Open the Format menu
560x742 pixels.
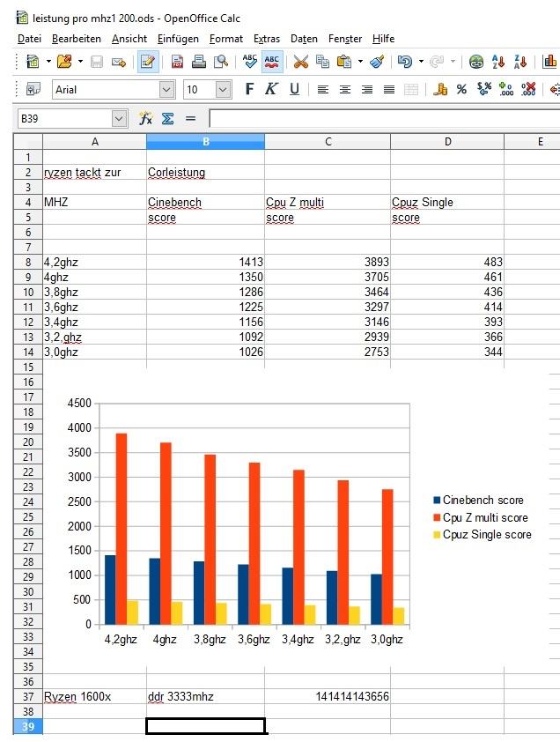point(226,39)
